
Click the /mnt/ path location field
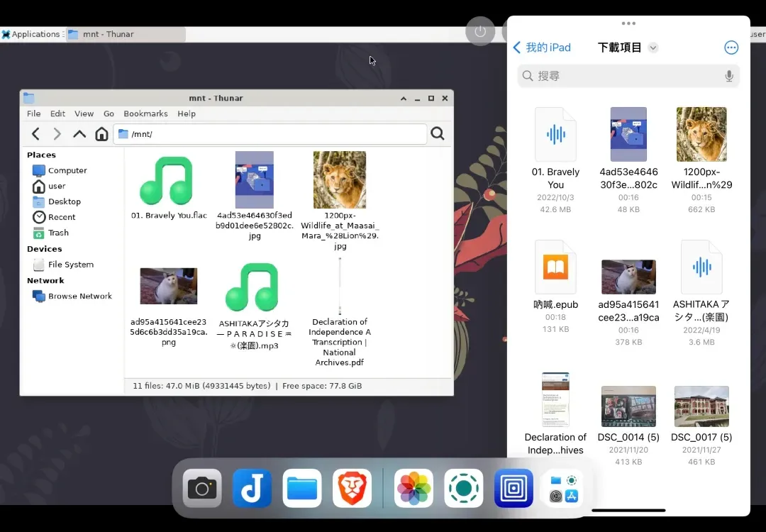pos(270,134)
